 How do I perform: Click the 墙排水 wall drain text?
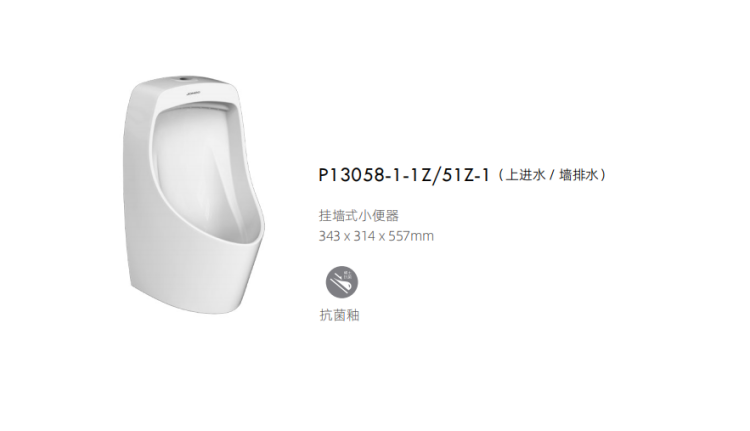[x=579, y=175]
